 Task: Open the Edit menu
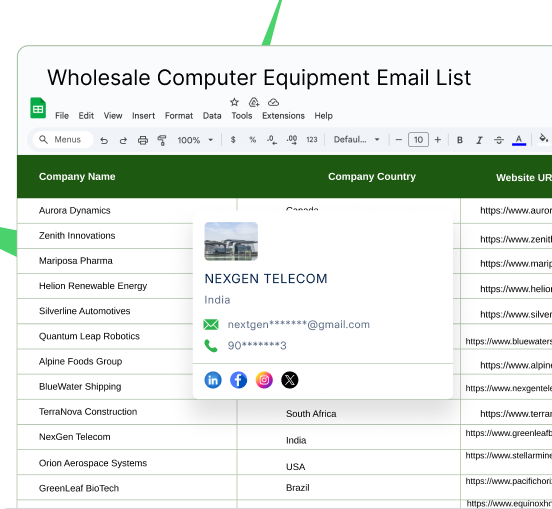(x=86, y=116)
